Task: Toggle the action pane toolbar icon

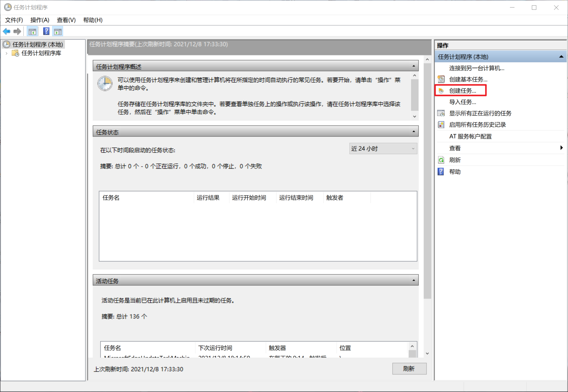Action: coord(58,31)
